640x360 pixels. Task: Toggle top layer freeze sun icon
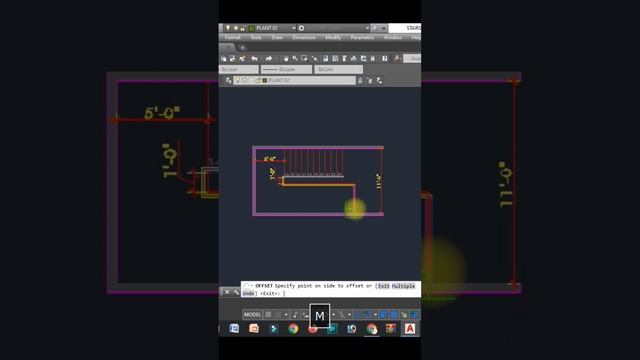point(236,28)
